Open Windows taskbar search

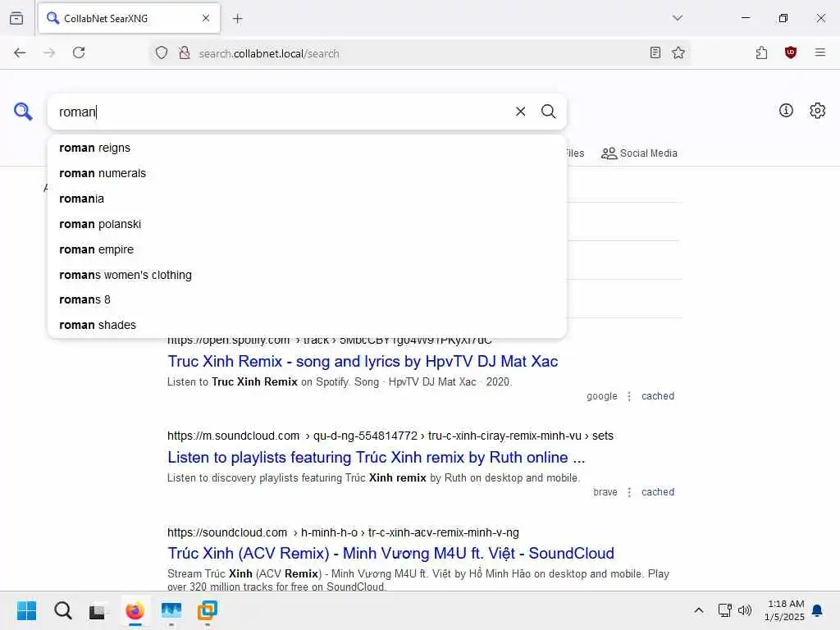click(62, 610)
